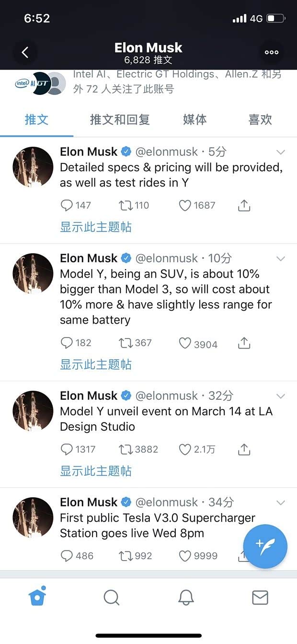This screenshot has height=644, width=297.
Task: Go to the home timeline tab
Action: 37,597
